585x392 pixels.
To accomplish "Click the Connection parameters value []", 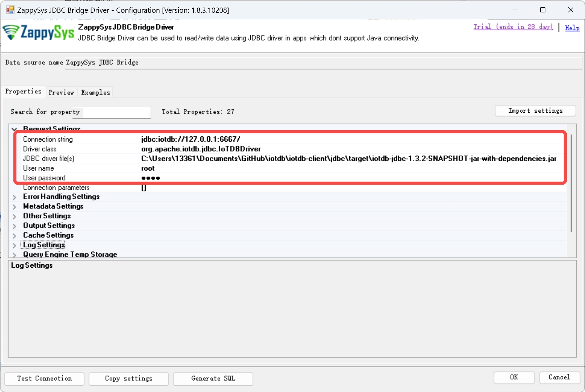I will tap(144, 188).
